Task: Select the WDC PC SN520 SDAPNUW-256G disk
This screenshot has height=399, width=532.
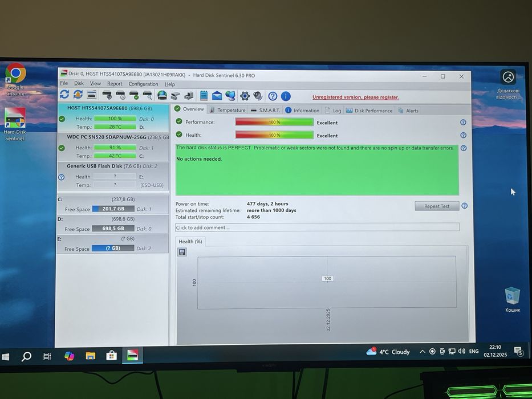Action: click(113, 146)
